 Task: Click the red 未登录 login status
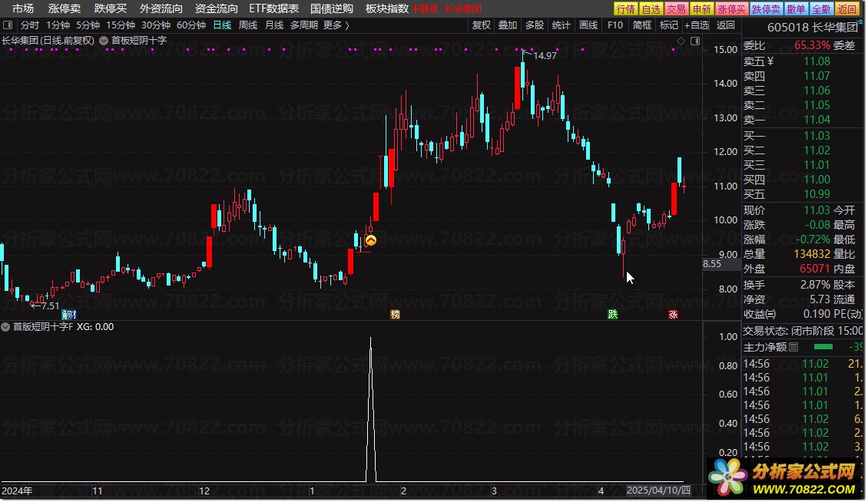point(425,9)
